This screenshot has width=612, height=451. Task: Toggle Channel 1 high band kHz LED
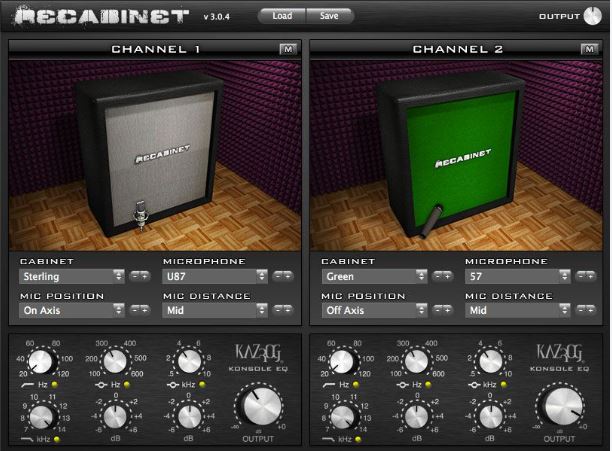(202, 385)
